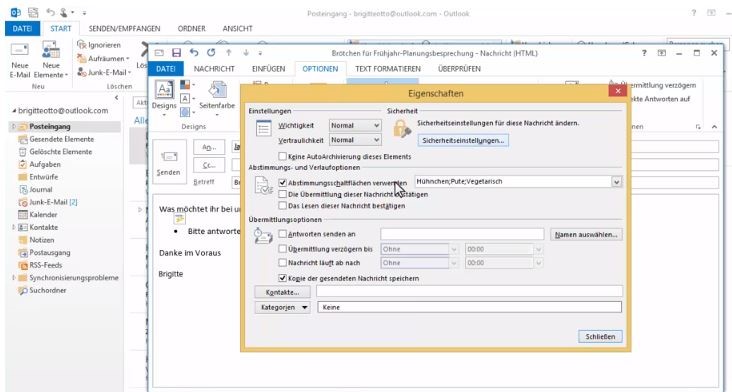This screenshot has height=392, width=732.
Task: Expand the Kontakte folder in the tree
Action: [x=14, y=227]
